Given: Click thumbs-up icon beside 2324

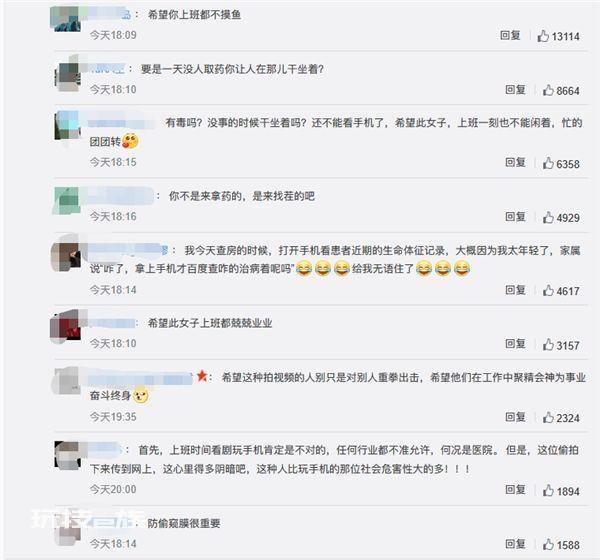Looking at the screenshot, I should [548, 417].
